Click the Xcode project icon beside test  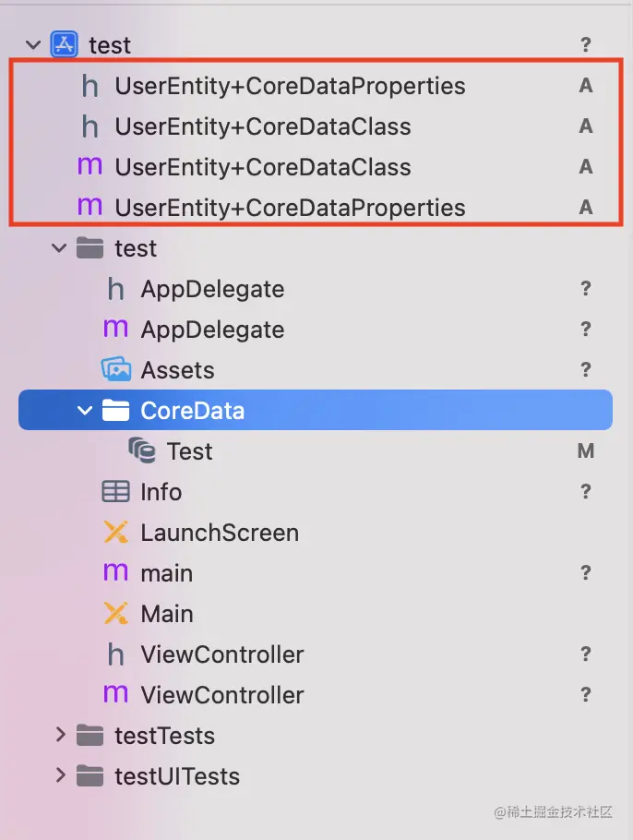pyautogui.click(x=65, y=44)
